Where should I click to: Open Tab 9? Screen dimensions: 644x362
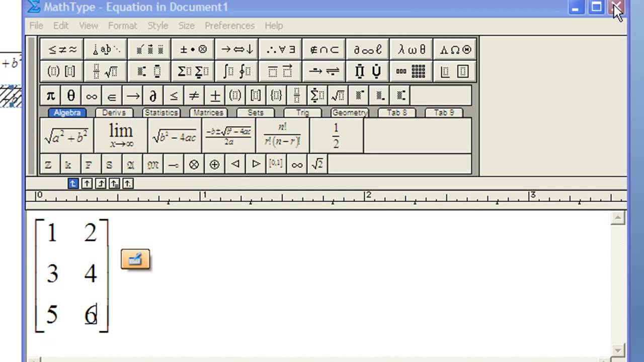click(444, 113)
